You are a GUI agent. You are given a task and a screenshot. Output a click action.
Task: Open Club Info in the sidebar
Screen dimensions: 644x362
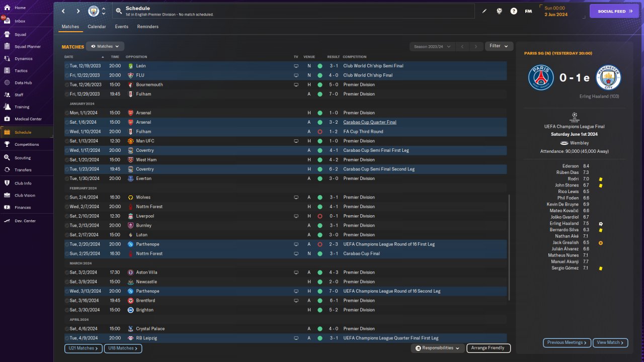[x=23, y=184]
